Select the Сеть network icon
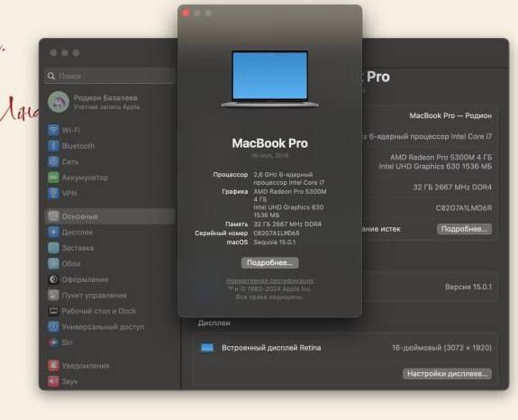 click(x=53, y=161)
